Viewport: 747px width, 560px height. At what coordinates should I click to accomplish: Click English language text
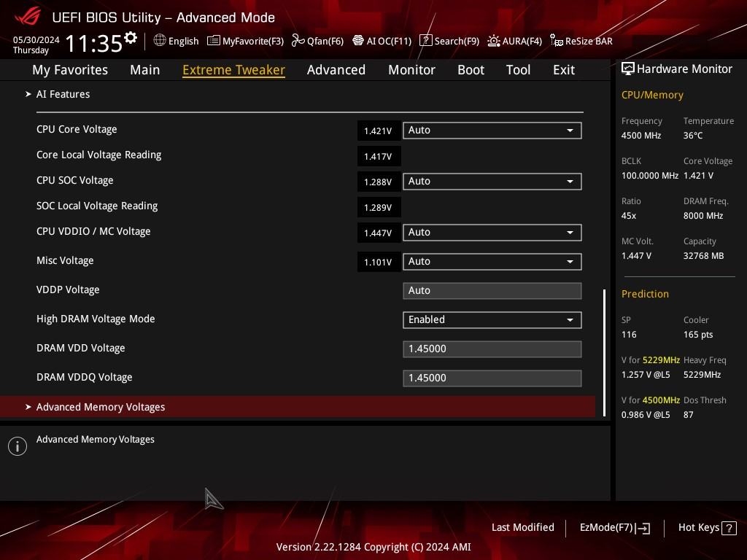tap(183, 42)
